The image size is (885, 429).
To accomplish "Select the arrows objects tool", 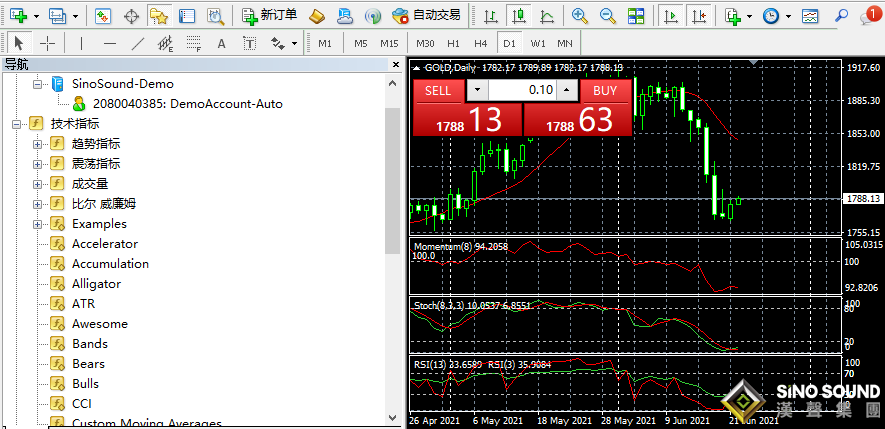I will (278, 43).
